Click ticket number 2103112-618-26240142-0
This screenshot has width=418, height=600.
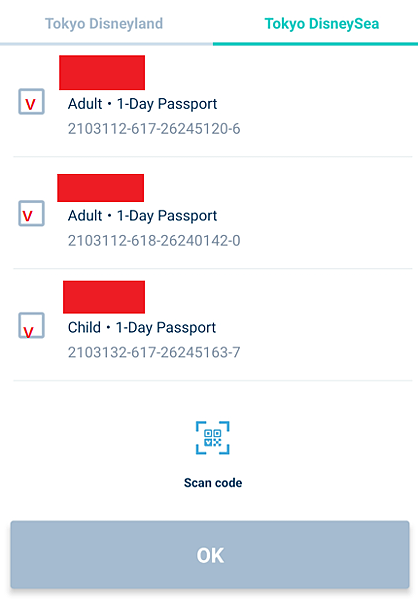point(154,241)
